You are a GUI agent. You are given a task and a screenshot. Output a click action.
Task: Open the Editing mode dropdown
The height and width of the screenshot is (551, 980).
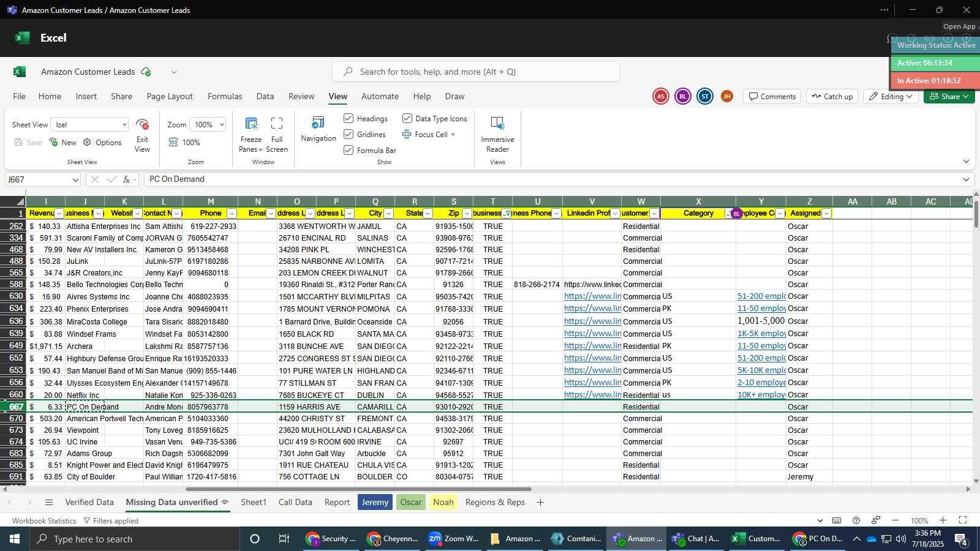click(891, 96)
